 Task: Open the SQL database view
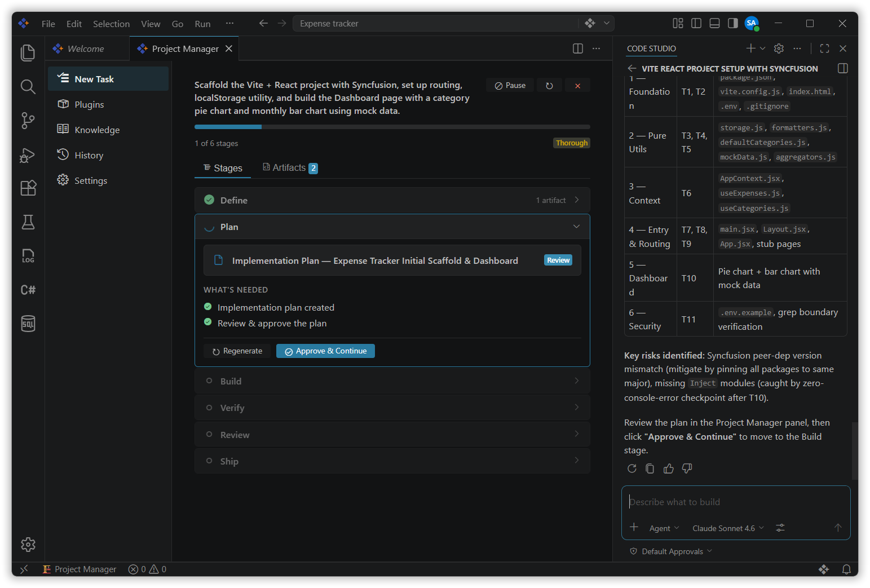coord(28,324)
